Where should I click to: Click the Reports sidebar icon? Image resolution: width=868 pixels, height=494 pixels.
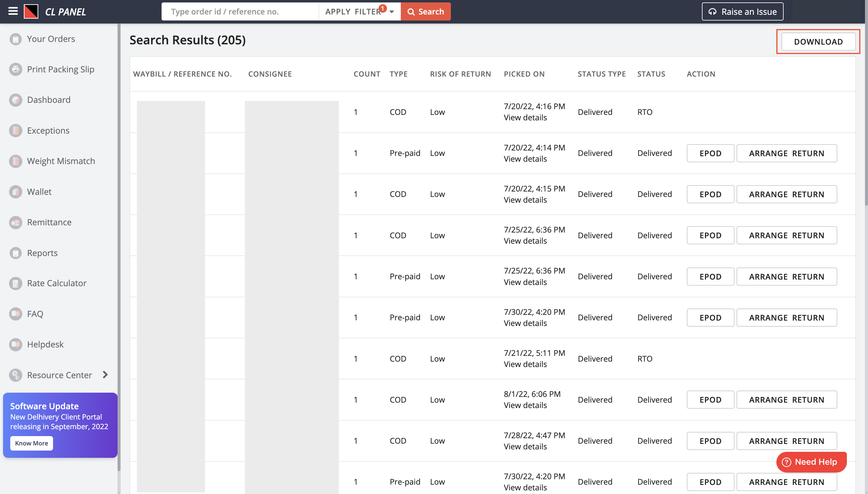click(x=17, y=252)
